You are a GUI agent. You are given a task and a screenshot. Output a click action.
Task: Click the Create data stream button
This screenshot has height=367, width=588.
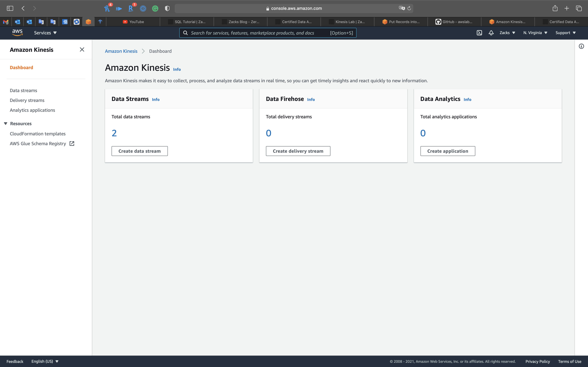tap(139, 151)
